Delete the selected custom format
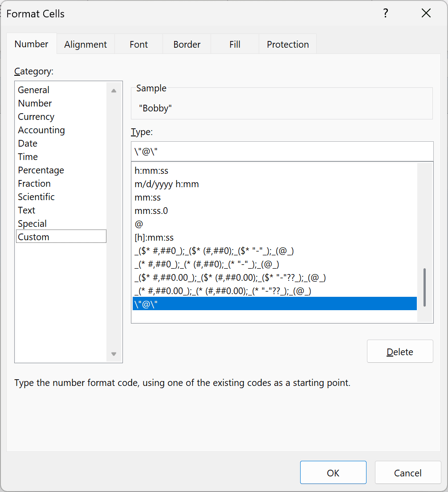Image resolution: width=448 pixels, height=492 pixels. pos(400,352)
